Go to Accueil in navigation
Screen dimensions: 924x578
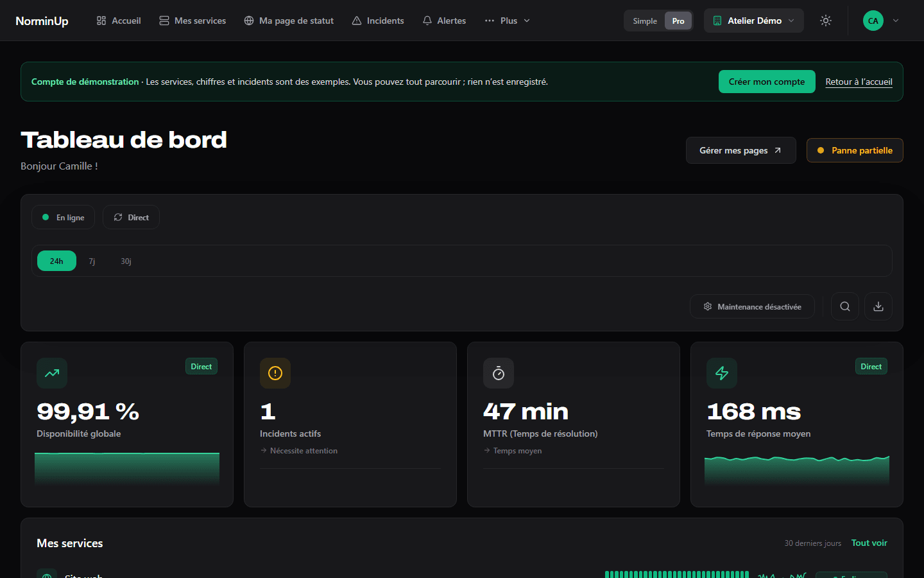(119, 21)
